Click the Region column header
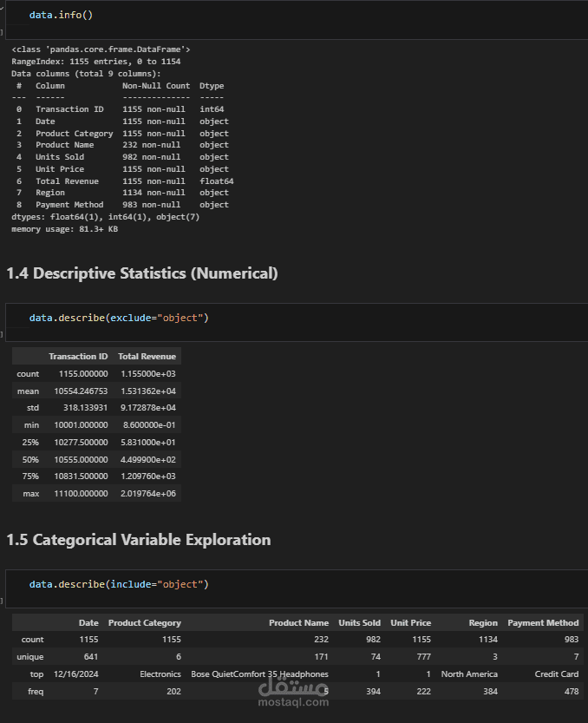This screenshot has width=588, height=723. pos(483,623)
